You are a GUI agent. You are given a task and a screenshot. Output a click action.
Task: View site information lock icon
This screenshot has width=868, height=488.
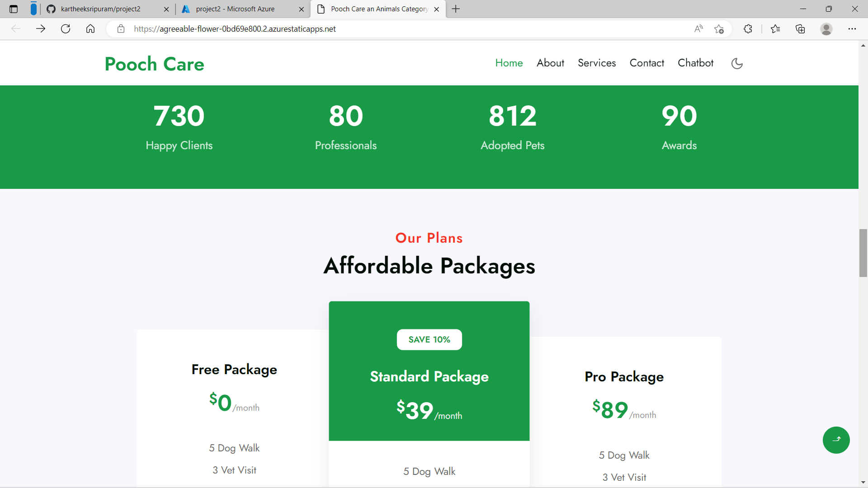click(121, 29)
